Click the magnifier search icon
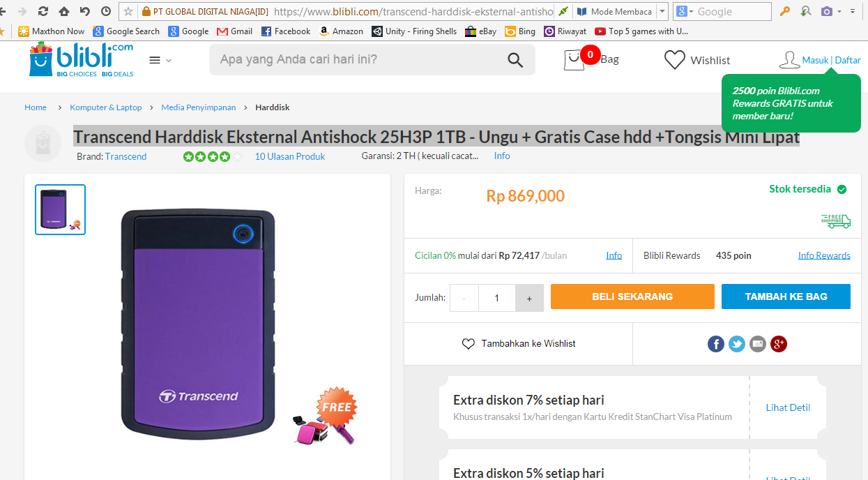 515,60
